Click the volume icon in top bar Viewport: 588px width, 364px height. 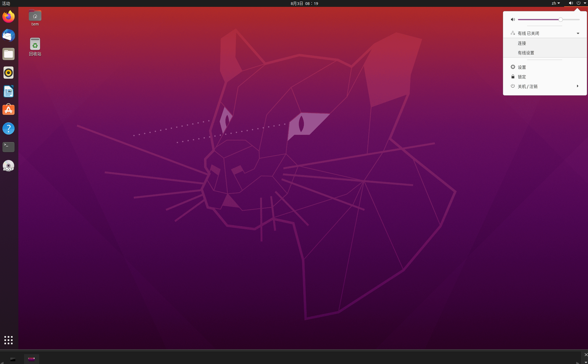[x=571, y=3]
